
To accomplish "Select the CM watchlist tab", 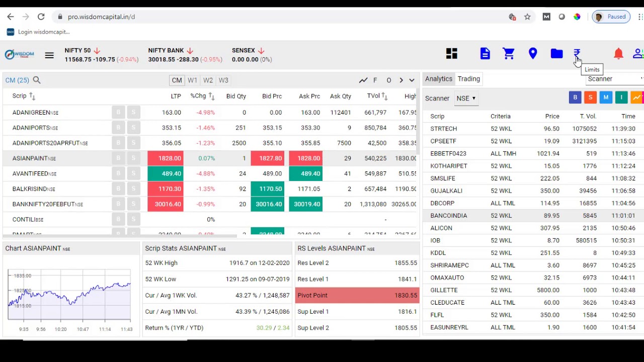I will pyautogui.click(x=177, y=80).
